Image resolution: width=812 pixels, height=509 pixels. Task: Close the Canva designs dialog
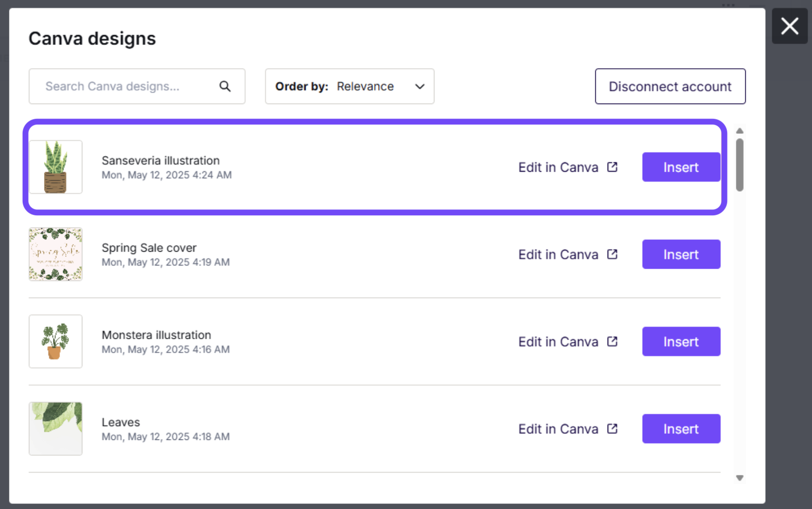coord(789,26)
